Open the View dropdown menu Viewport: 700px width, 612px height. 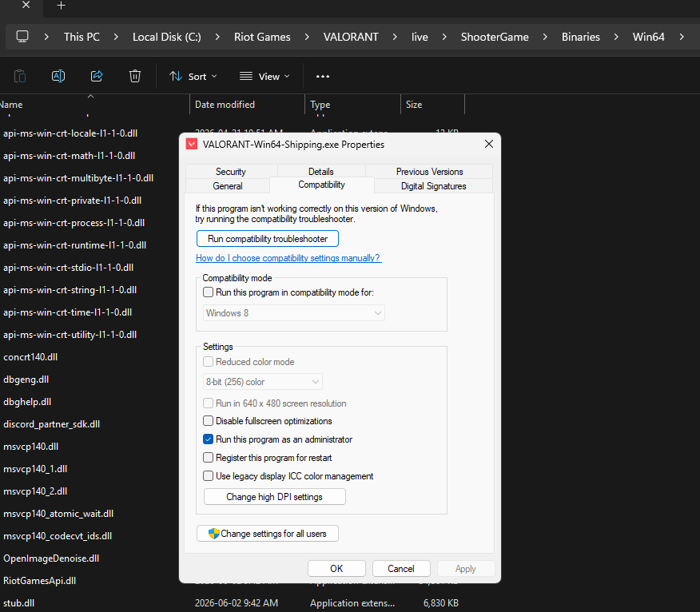[x=264, y=77]
